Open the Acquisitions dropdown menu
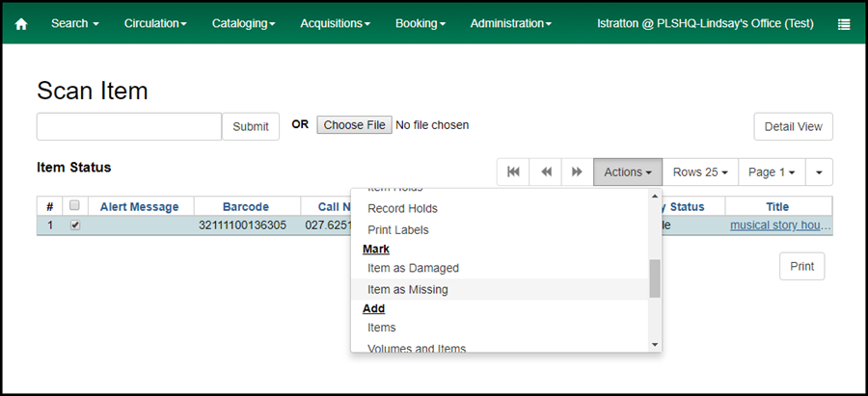This screenshot has width=868, height=396. (x=336, y=23)
